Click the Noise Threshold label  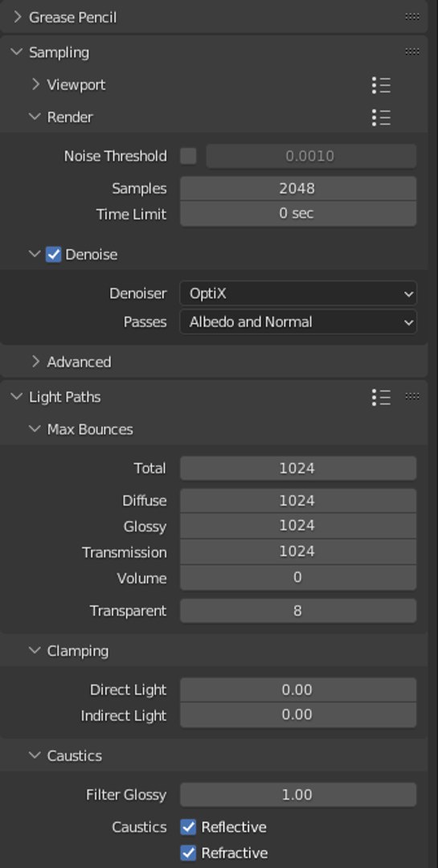point(115,156)
